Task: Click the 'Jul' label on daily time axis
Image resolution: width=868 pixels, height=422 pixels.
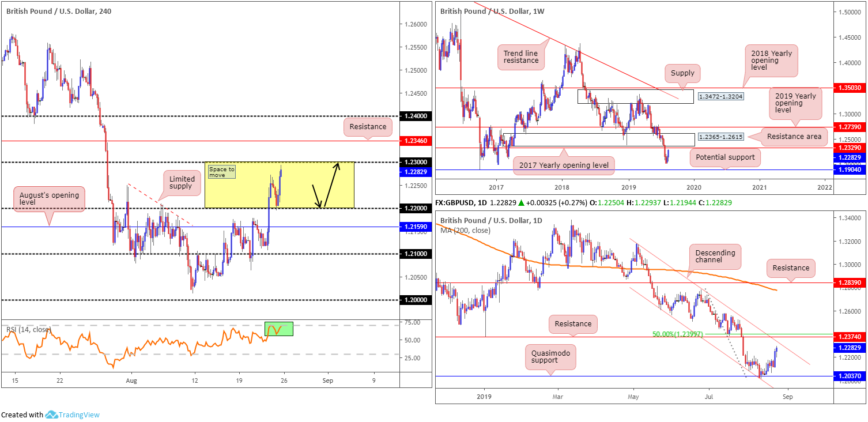Action: coord(708,397)
